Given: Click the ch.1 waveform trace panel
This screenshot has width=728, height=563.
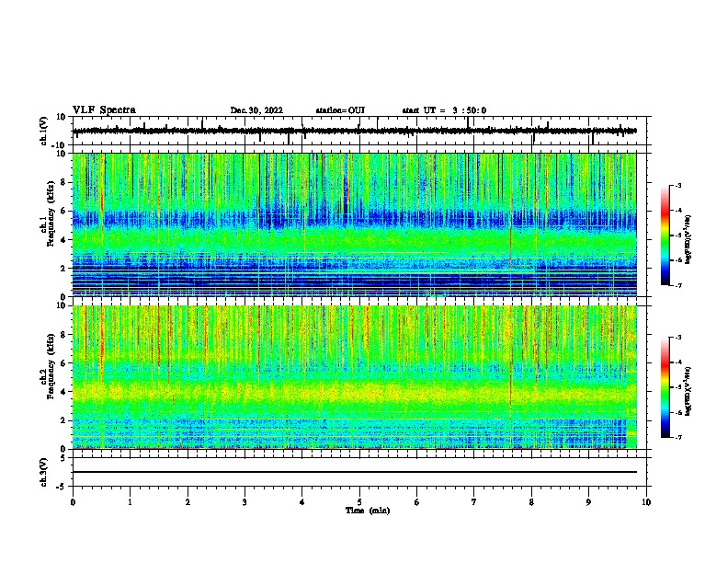Looking at the screenshot, I should pyautogui.click(x=361, y=131).
